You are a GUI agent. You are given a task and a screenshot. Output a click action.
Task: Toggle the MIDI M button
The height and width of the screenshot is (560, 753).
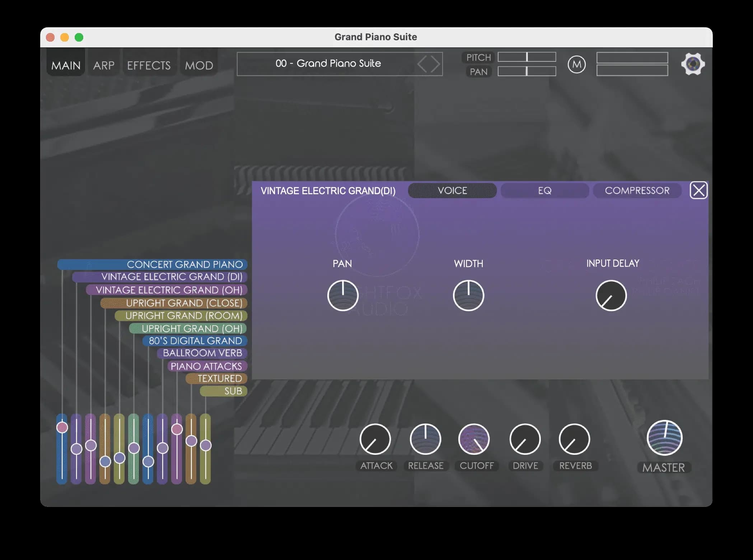tap(577, 64)
